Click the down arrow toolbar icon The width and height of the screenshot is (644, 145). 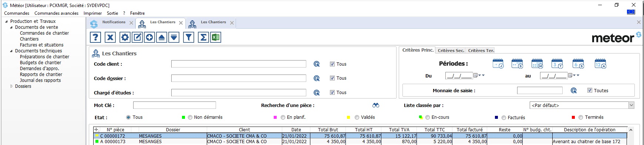pos(174,37)
